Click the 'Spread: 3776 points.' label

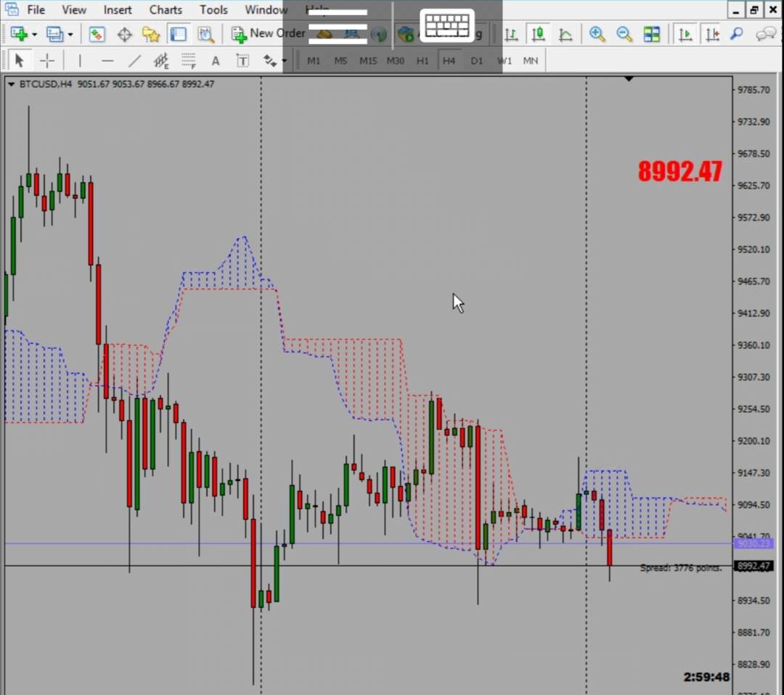[x=681, y=567]
